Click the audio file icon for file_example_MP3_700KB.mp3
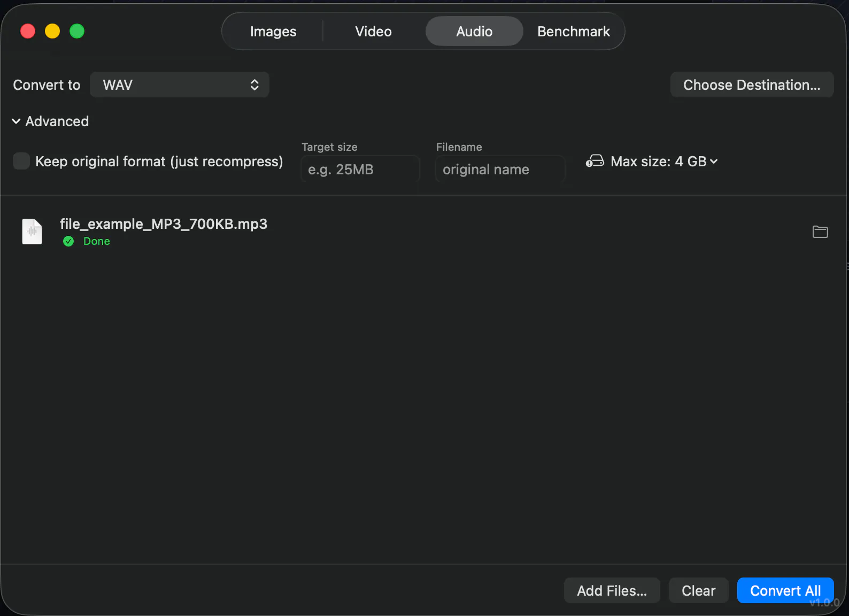 coord(32,232)
